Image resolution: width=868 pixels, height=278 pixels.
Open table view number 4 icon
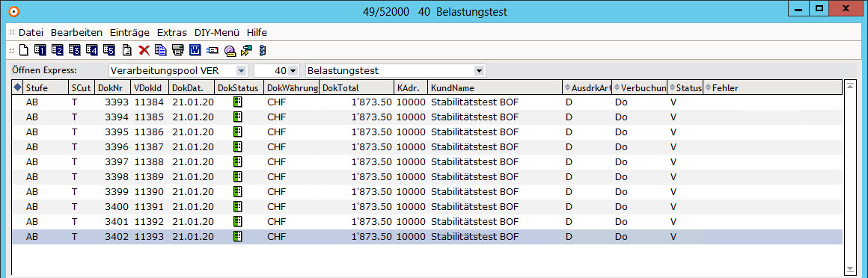point(91,50)
